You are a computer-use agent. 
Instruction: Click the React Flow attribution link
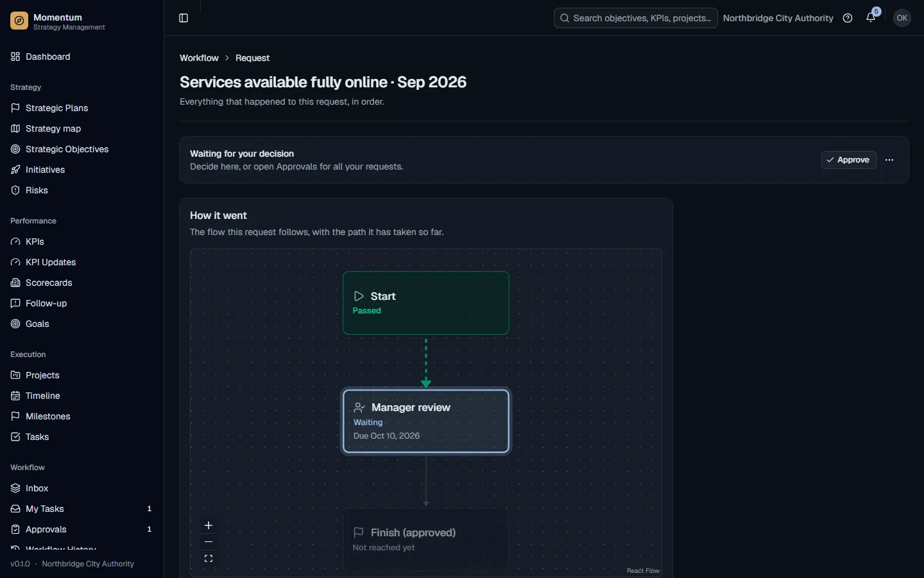pos(643,570)
